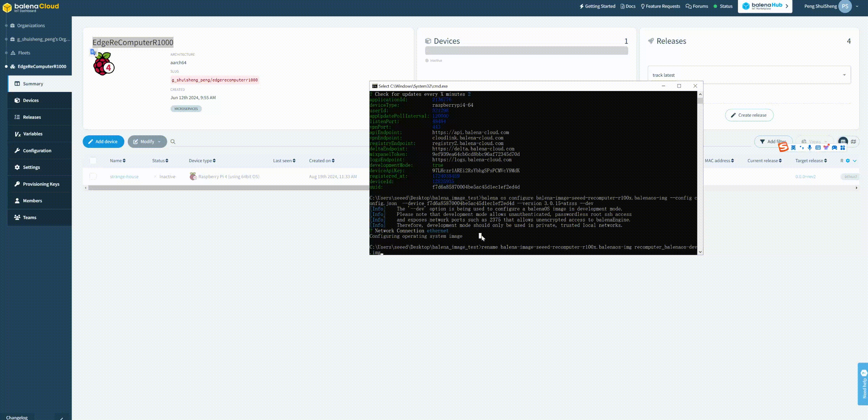The image size is (868, 420).
Task: Click the Create release button
Action: click(749, 115)
